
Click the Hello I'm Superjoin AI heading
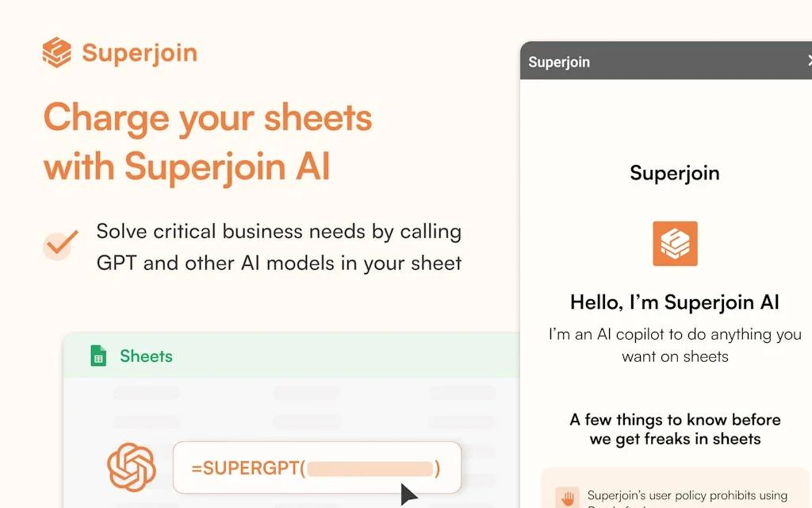point(674,302)
